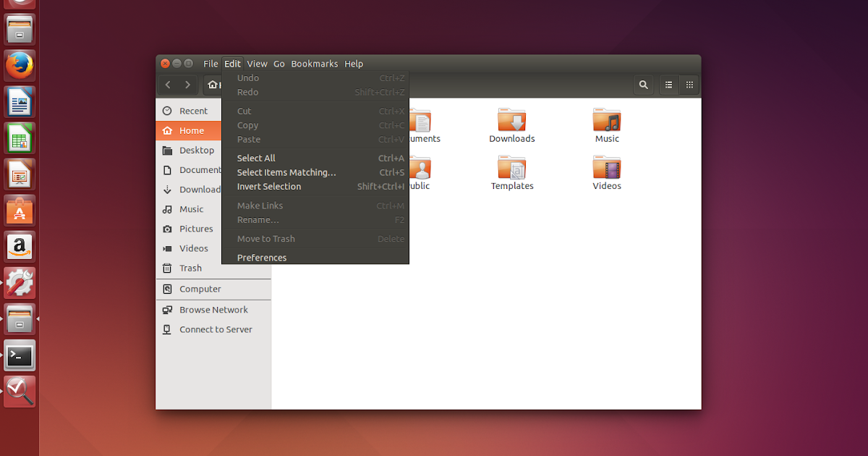Image resolution: width=868 pixels, height=456 pixels.
Task: Switch to grid view in the toolbar
Action: coord(689,85)
